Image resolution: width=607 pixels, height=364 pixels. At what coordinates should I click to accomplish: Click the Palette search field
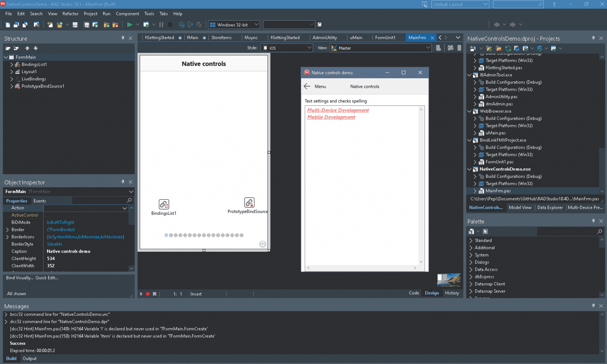click(x=567, y=231)
